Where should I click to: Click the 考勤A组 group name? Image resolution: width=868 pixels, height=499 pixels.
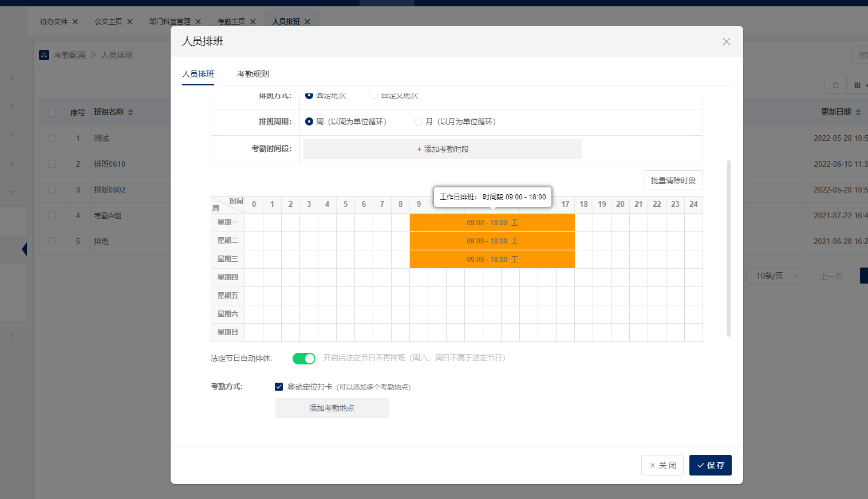coord(108,215)
